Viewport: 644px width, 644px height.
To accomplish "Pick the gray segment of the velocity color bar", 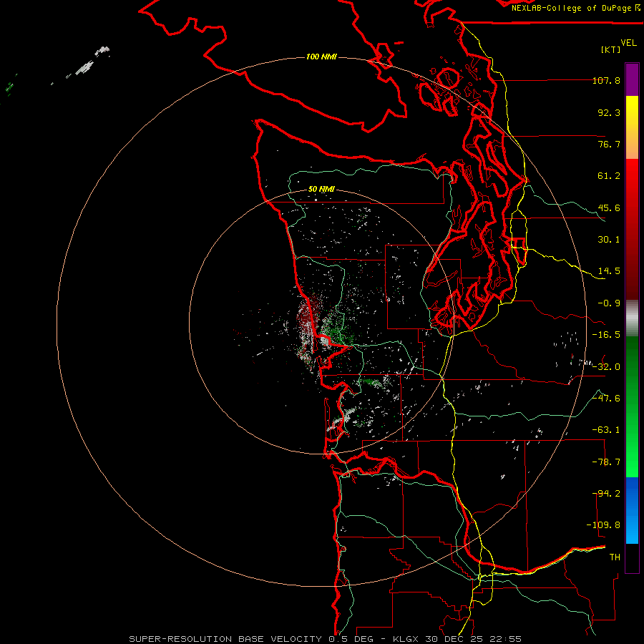I will (x=632, y=318).
